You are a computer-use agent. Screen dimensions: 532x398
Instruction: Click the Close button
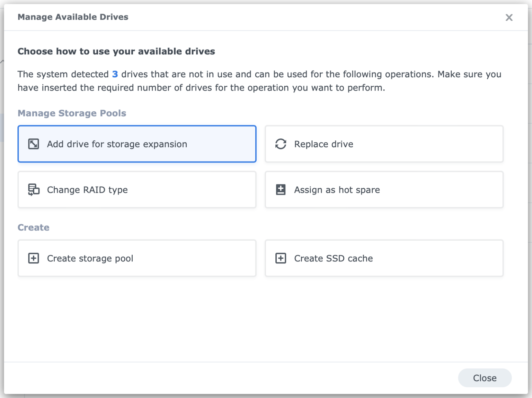485,378
